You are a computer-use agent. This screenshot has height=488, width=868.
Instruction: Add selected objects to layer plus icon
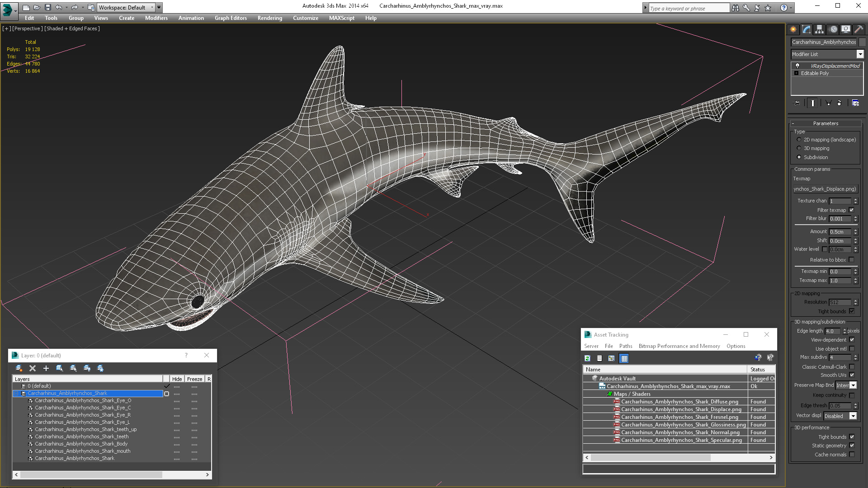[x=46, y=368]
